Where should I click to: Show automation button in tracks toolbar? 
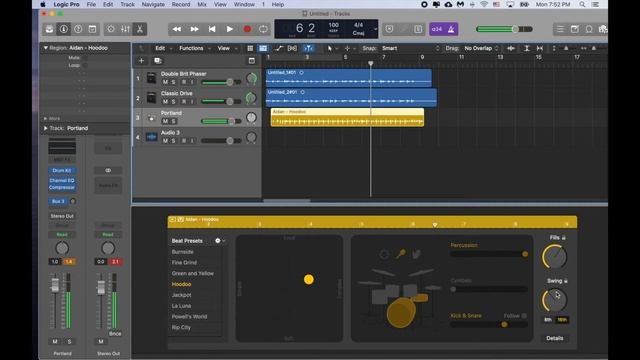(279, 48)
